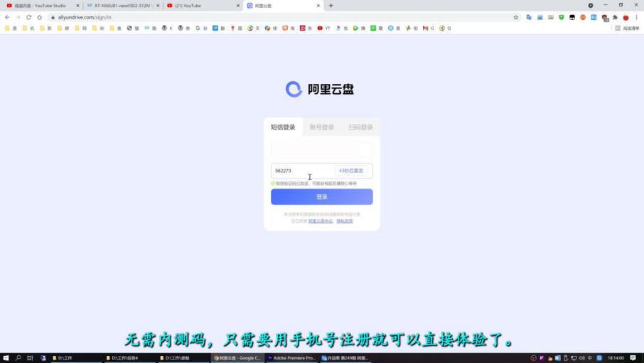
Task: Switch to the RT-N56UB1 browser tab
Action: 122,6
